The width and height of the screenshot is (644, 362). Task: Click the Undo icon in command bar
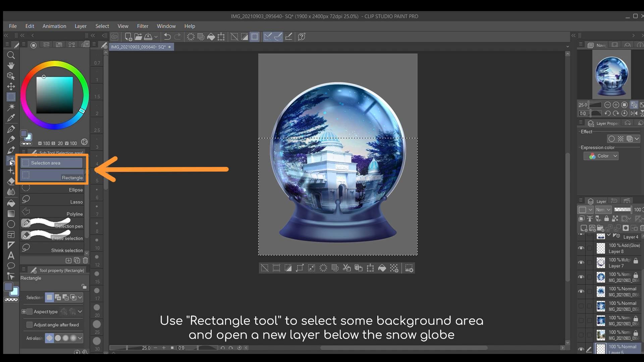(x=167, y=37)
